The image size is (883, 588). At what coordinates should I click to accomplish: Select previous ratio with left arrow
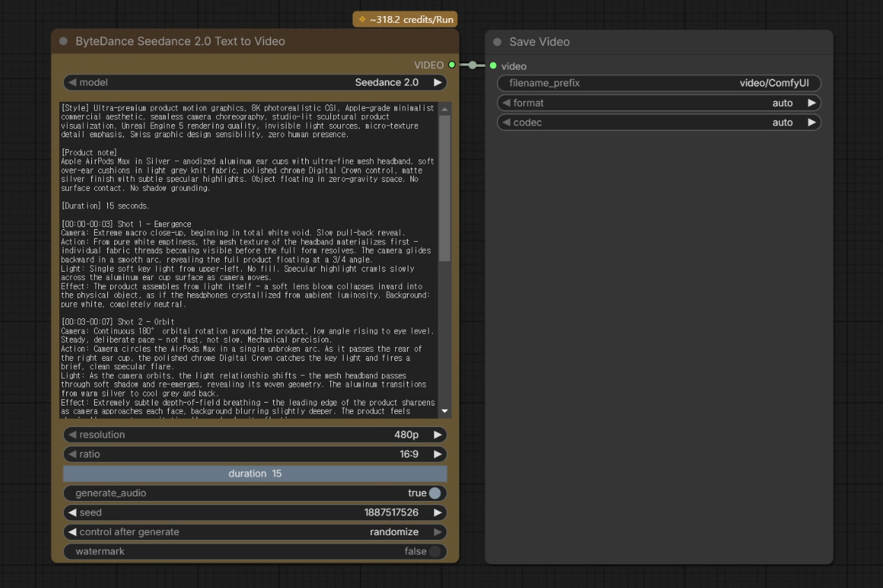coord(72,454)
